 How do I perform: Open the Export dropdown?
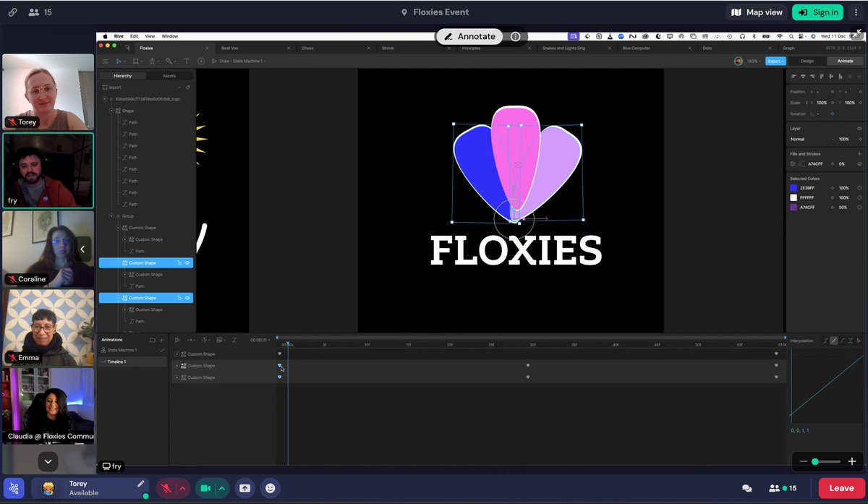775,61
